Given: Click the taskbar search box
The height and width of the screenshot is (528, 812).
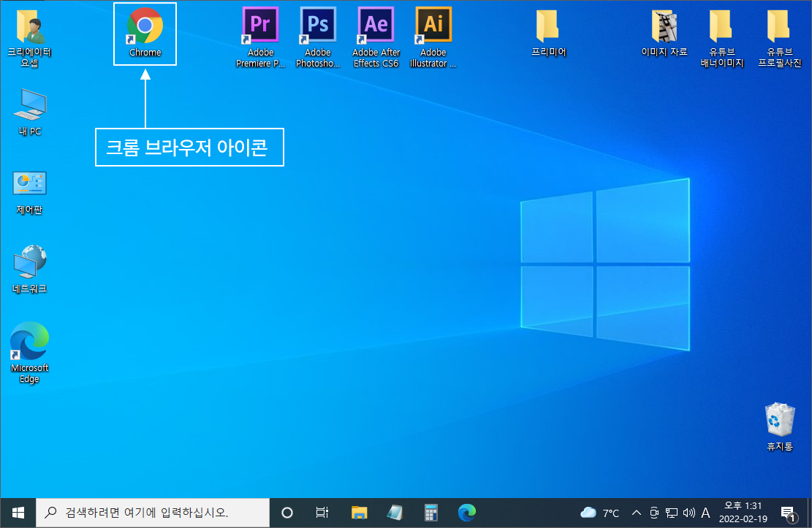Looking at the screenshot, I should pos(153,513).
